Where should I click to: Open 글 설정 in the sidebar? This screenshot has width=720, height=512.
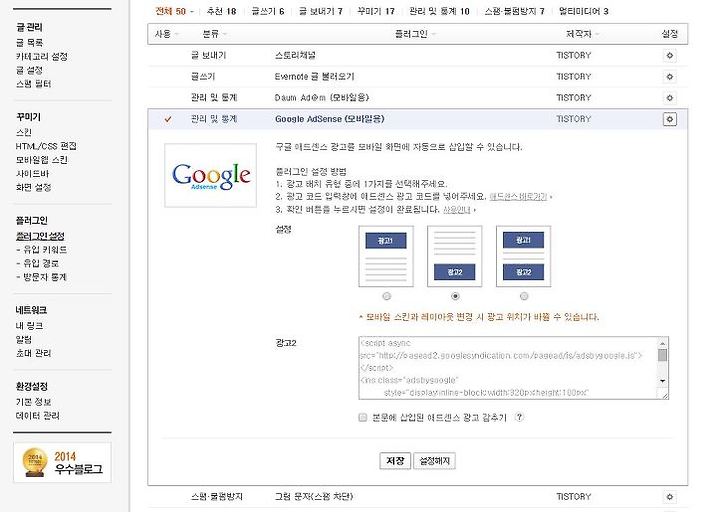(x=29, y=70)
